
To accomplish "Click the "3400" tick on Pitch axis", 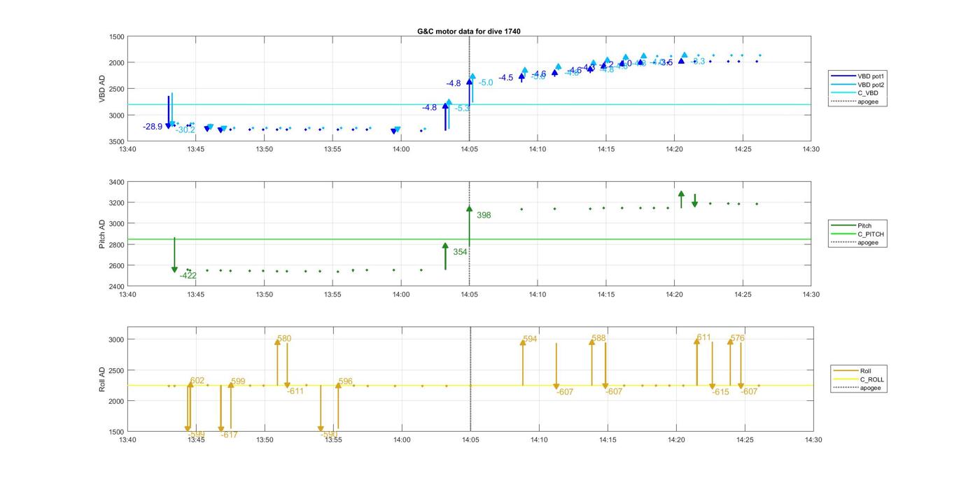I will 117,182.
